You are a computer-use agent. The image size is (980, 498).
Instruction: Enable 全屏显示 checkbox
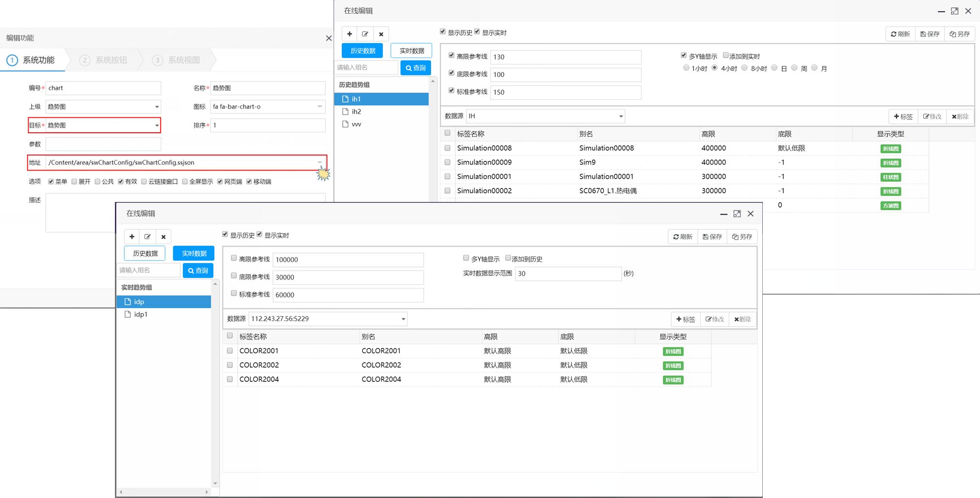185,182
